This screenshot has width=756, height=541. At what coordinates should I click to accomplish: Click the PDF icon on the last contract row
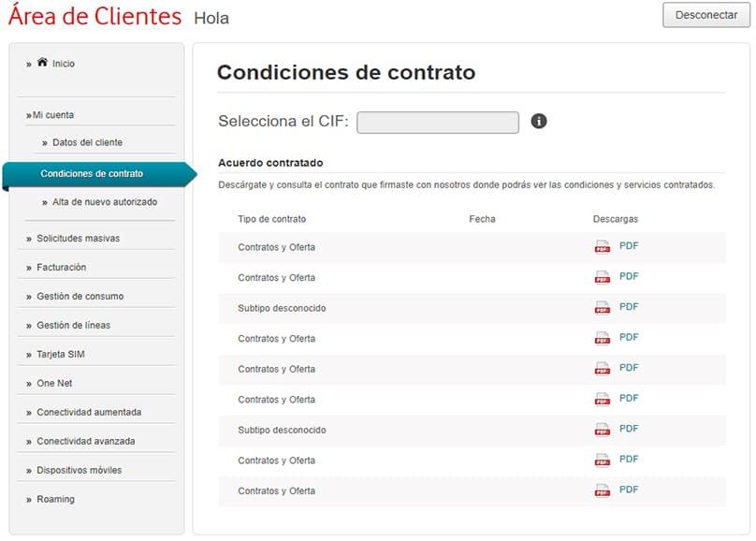(x=602, y=490)
